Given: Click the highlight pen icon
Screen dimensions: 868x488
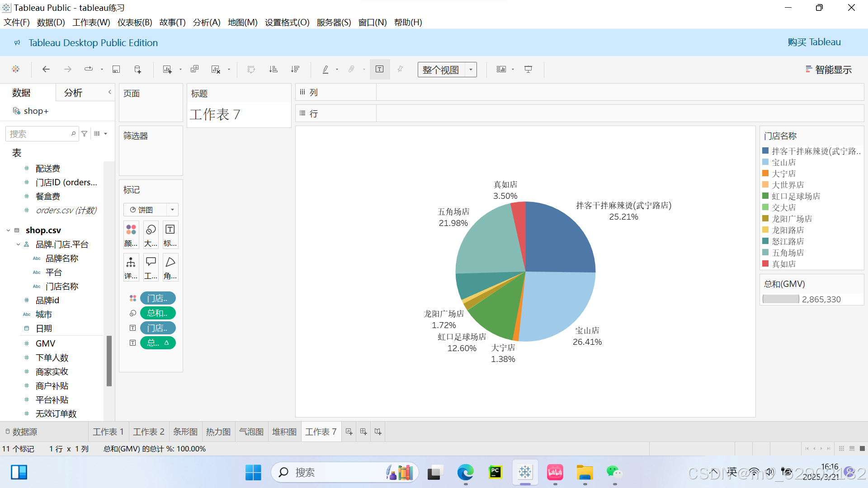Looking at the screenshot, I should 325,69.
